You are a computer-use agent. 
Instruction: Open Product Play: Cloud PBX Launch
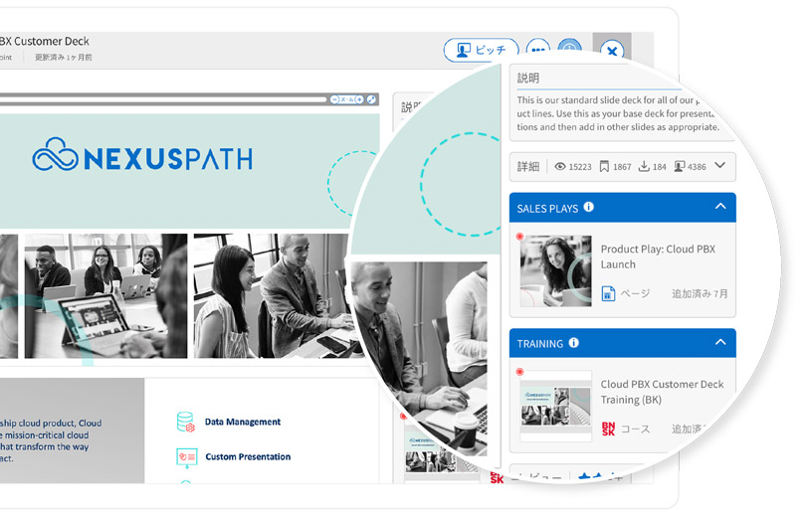(658, 257)
